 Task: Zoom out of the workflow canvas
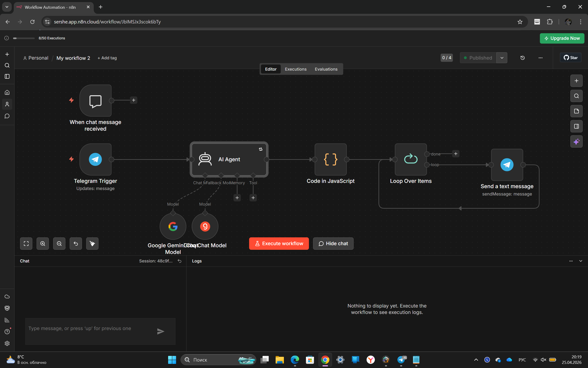click(59, 244)
